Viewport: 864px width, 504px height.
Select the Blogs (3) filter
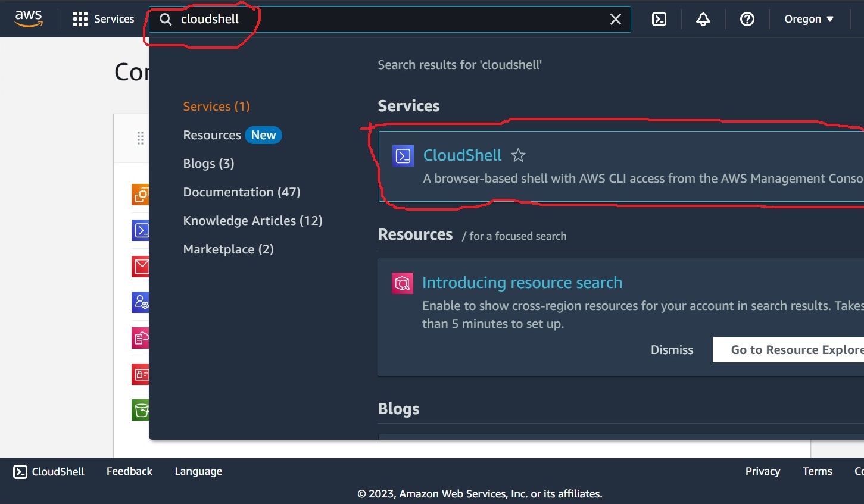point(208,164)
